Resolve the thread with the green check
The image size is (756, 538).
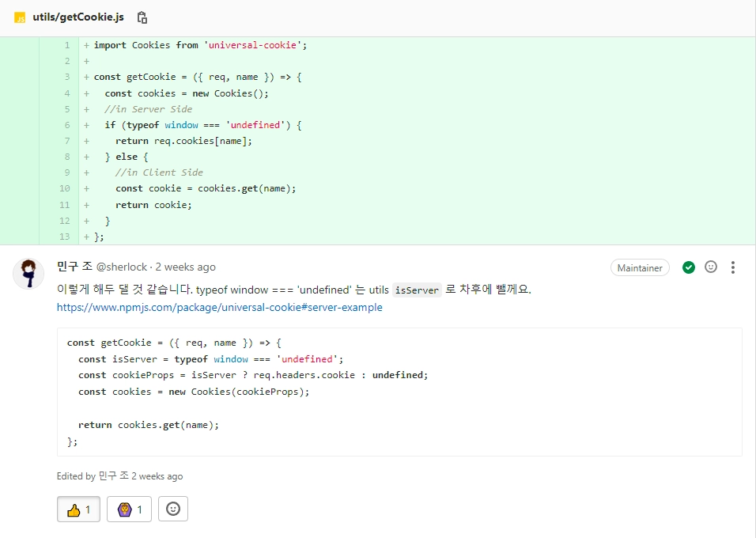(689, 267)
